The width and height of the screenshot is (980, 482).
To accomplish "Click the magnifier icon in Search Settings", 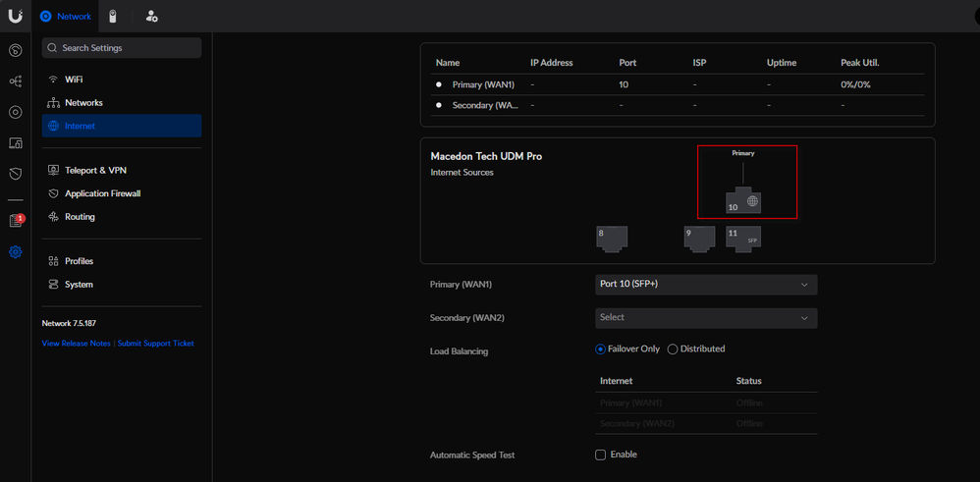I will click(x=52, y=48).
